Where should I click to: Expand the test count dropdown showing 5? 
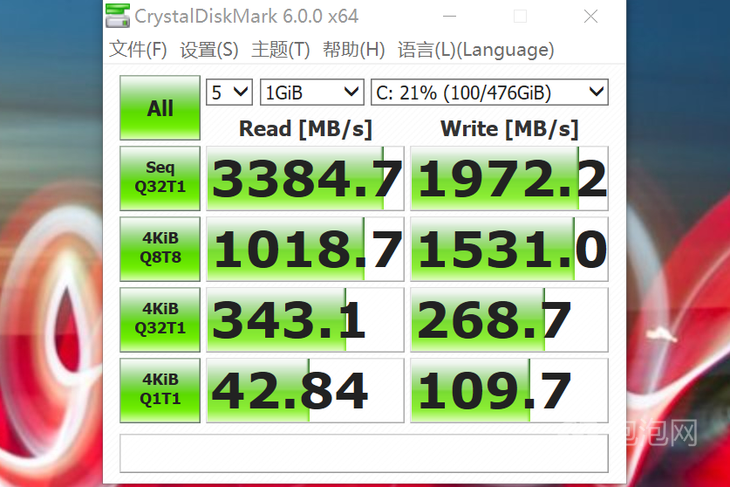point(229,92)
